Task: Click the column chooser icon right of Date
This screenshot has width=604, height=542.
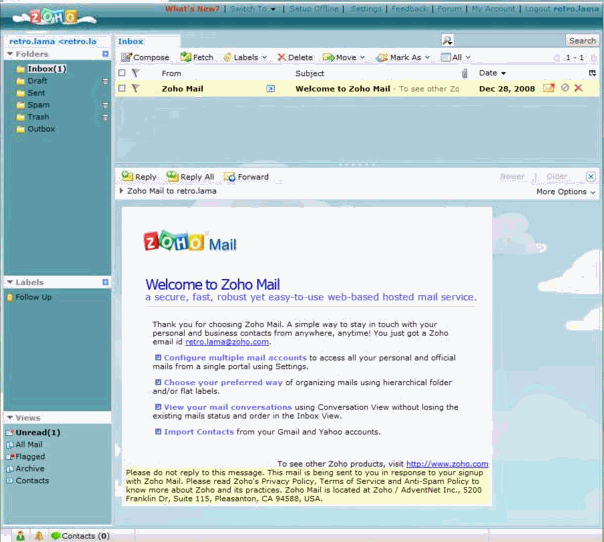Action: (x=592, y=73)
